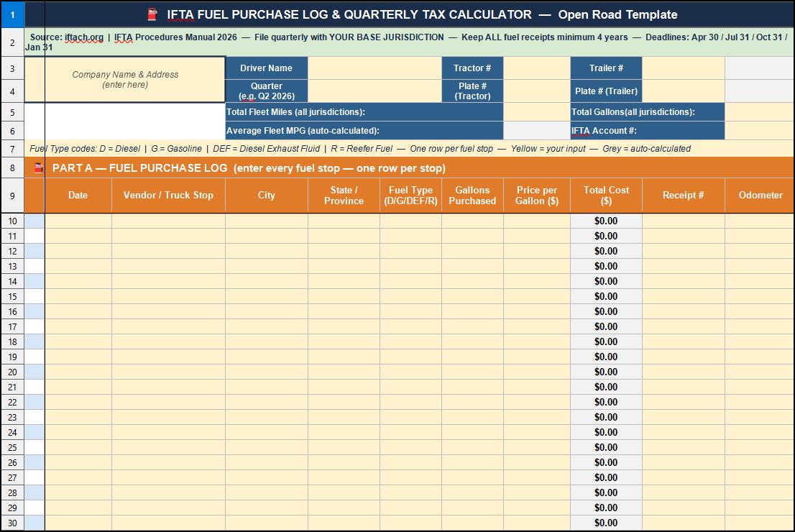Click the input cell right of Plate # (Trailer)
The width and height of the screenshot is (795, 532).
pyautogui.click(x=684, y=91)
